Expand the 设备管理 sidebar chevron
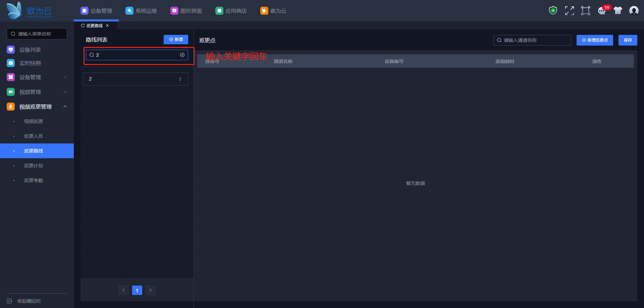Viewport: 644px width, 308px height. tap(65, 77)
